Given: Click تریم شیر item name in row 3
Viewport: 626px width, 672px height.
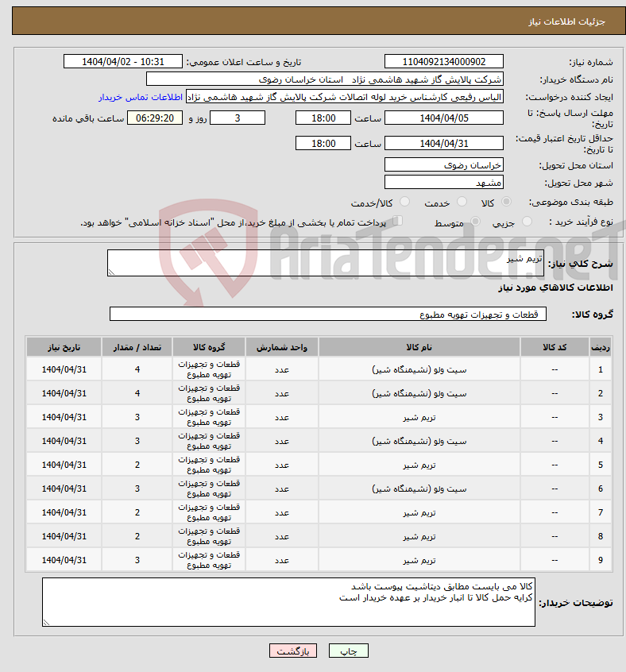Looking at the screenshot, I should 419,418.
